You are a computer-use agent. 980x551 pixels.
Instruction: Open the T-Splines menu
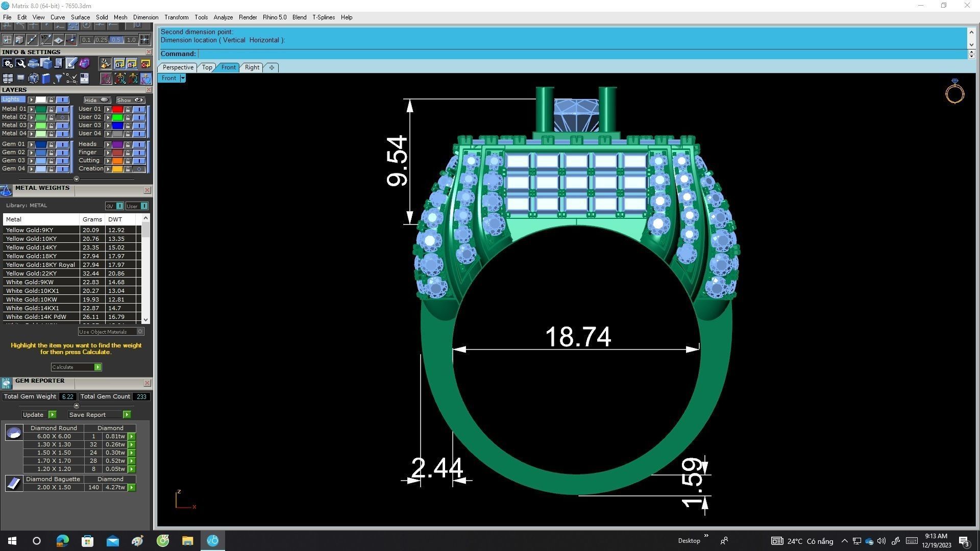(x=323, y=17)
